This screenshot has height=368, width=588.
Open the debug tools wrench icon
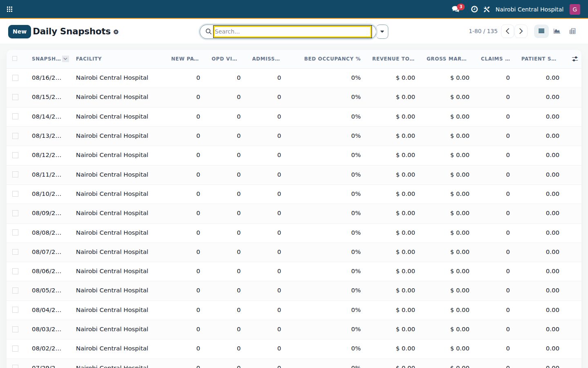(487, 9)
